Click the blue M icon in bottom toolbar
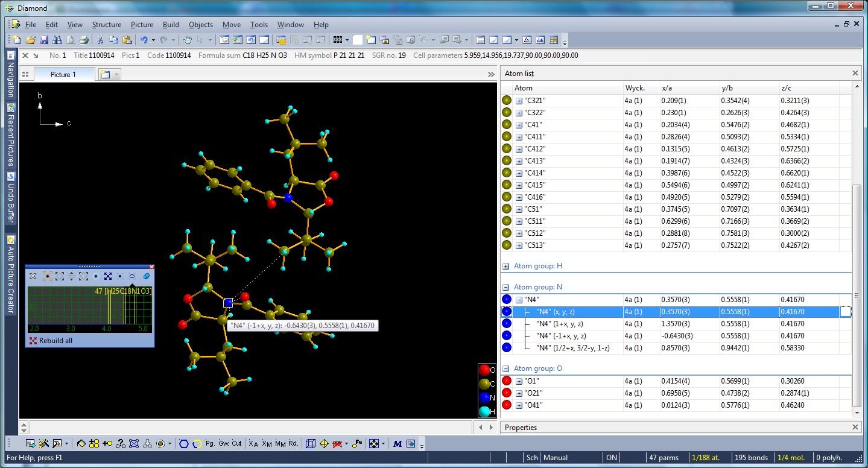The image size is (868, 468). (397, 443)
